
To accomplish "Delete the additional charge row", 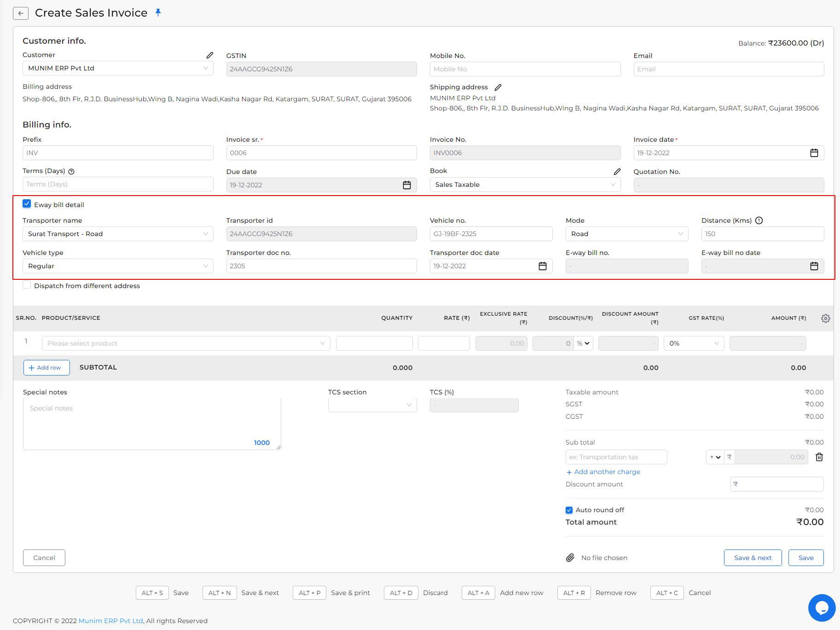I will pyautogui.click(x=819, y=457).
